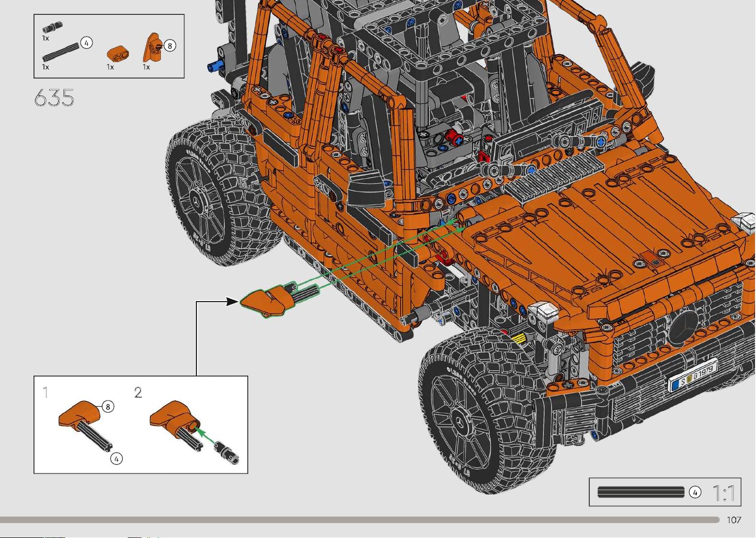Select the orange panel piece labeled 8
The width and height of the screenshot is (756, 538).
point(152,47)
